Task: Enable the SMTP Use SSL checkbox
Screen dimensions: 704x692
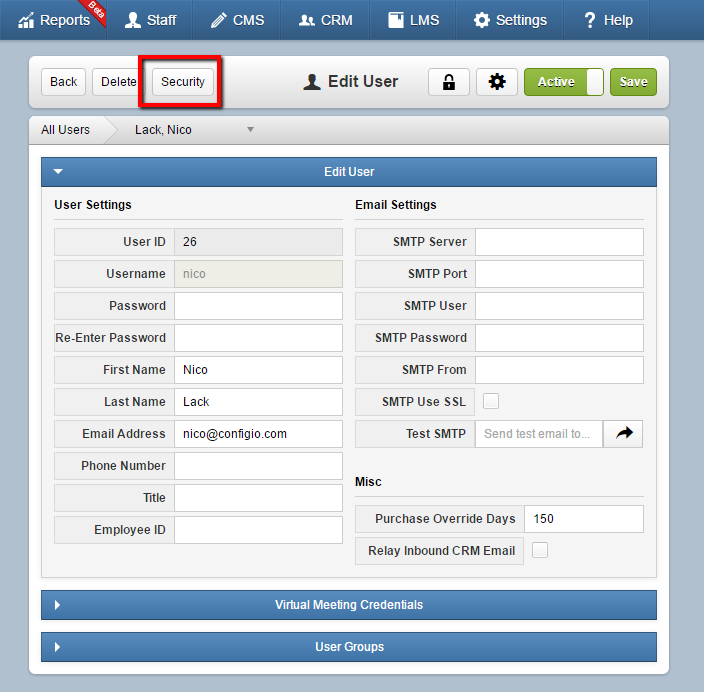Action: point(491,401)
